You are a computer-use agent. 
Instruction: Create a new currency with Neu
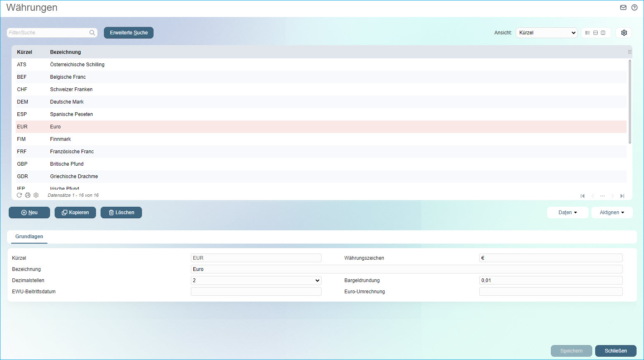[x=29, y=213]
